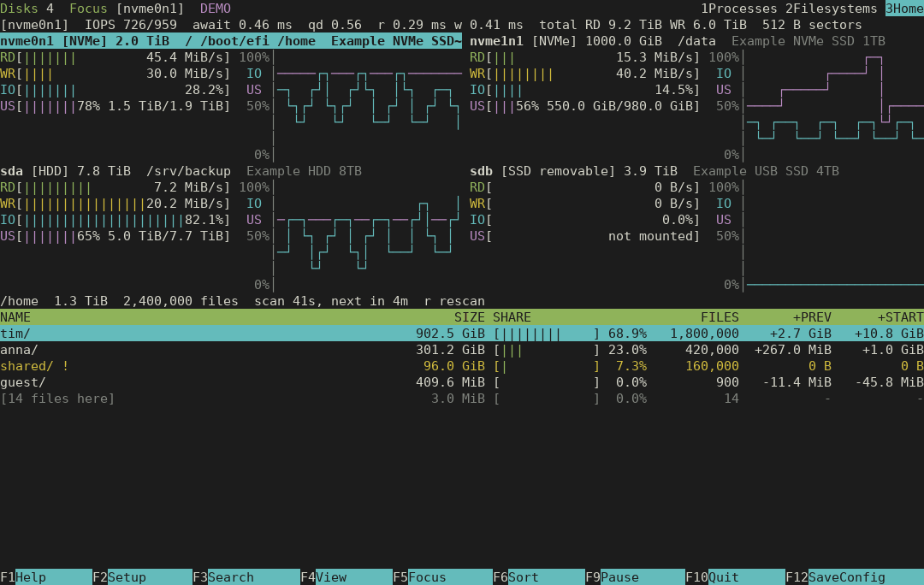Select the sda HDD panel header
Screen dimensions: 924x585
(181, 171)
